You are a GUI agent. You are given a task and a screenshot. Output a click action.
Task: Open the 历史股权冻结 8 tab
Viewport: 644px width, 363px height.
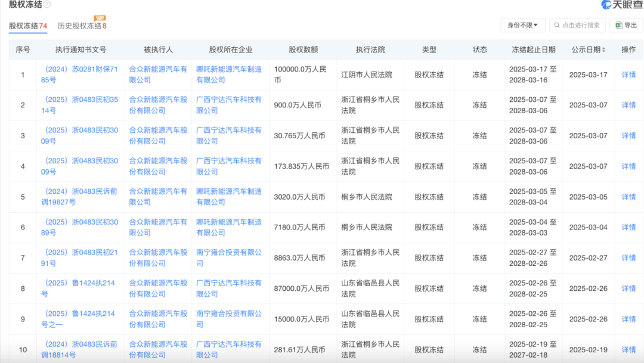[82, 26]
